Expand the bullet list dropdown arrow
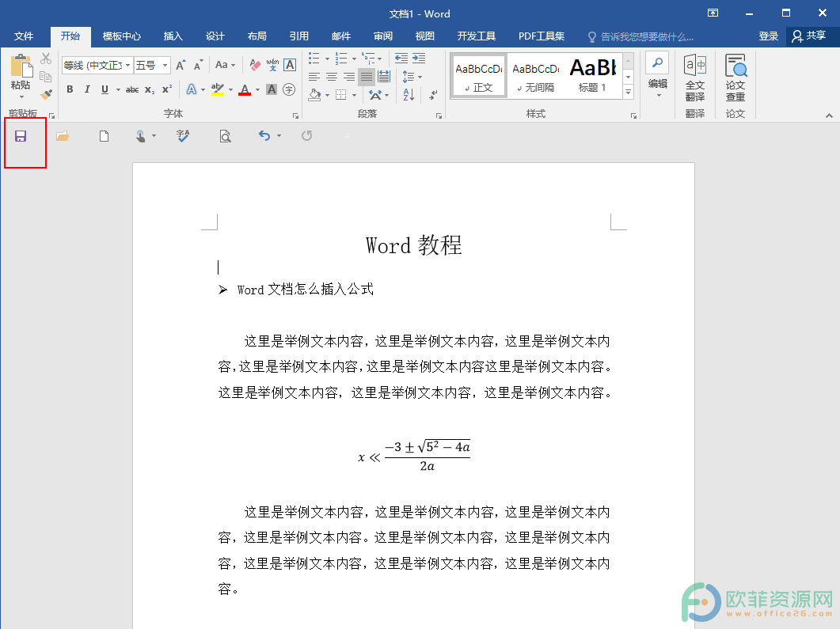The image size is (840, 629). click(x=327, y=59)
